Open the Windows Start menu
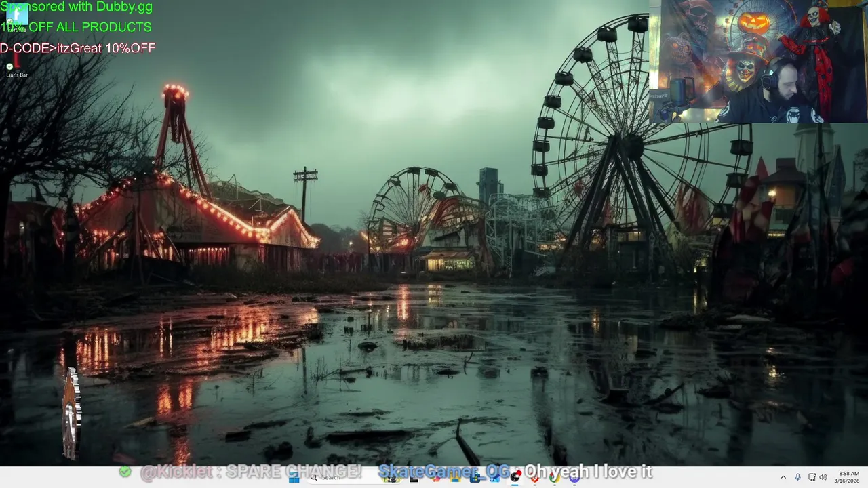Screen dimensions: 868x488 pos(294,478)
